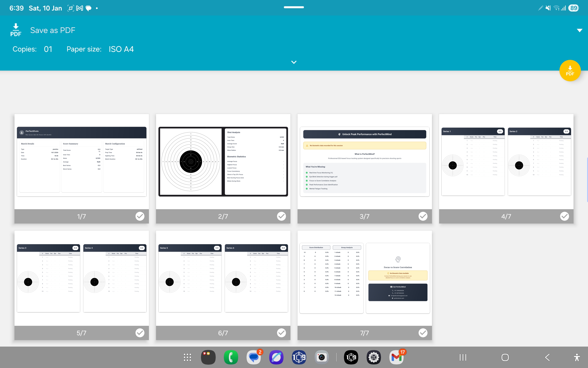Tap the Back navigation button

click(547, 357)
